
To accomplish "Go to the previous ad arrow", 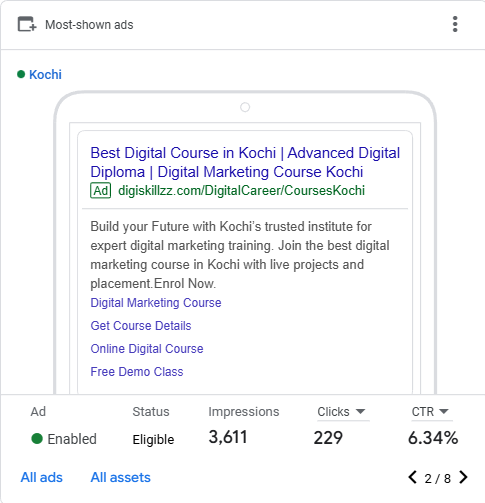I will click(x=412, y=477).
